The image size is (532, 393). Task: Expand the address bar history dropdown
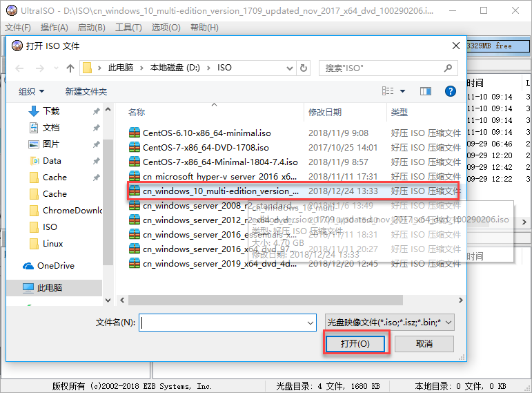(x=289, y=68)
